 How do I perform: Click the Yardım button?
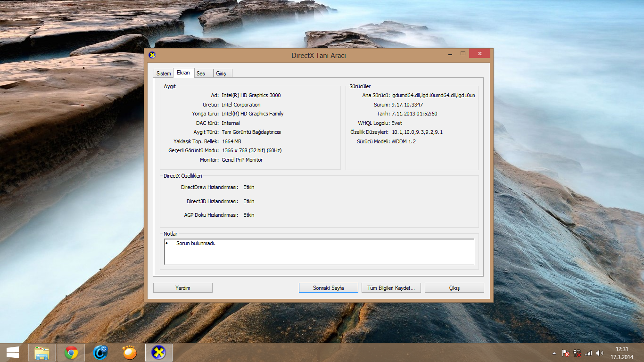tap(183, 288)
